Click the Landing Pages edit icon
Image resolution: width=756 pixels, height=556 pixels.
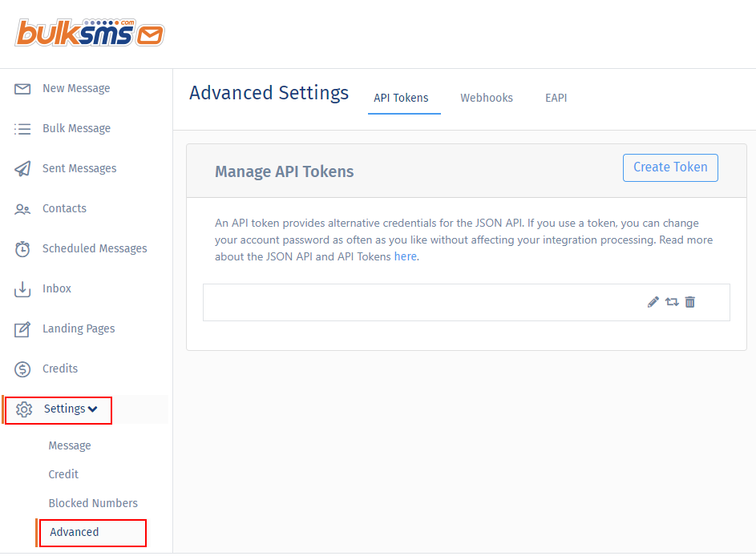22,329
